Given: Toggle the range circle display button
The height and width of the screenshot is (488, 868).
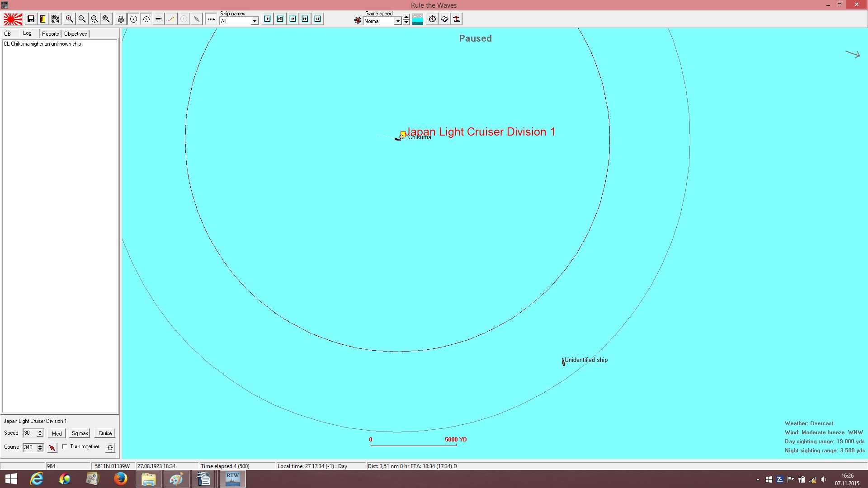Looking at the screenshot, I should [134, 19].
